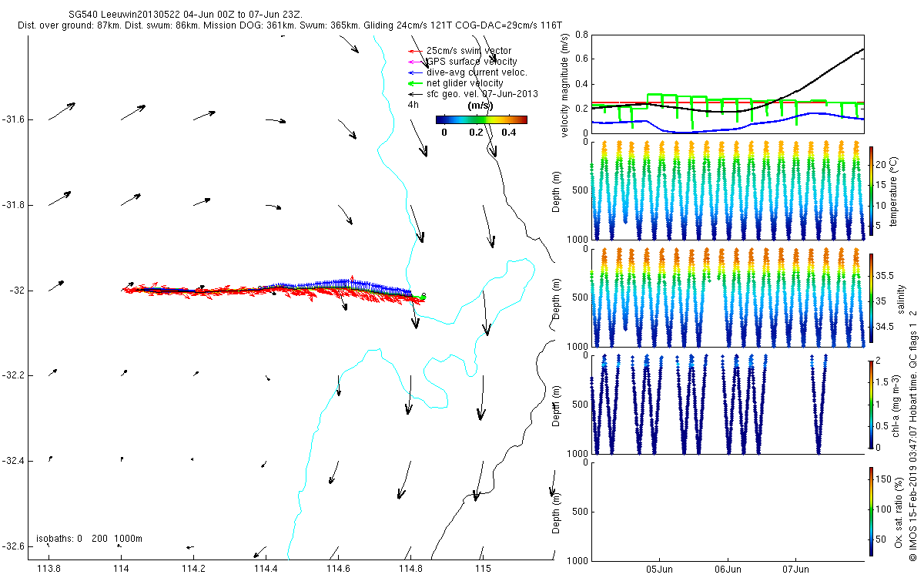924x578 pixels.
Task: Click the 'velocity magnitude (m/s)' axis label
Action: pyautogui.click(x=566, y=85)
